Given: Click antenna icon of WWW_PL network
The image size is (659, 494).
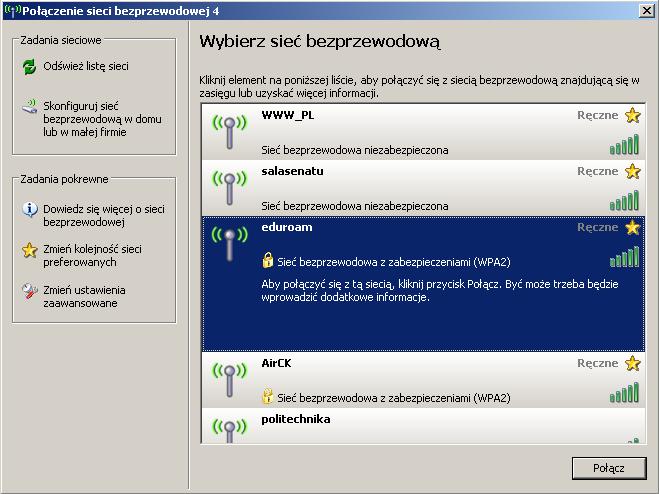Looking at the screenshot, I should 229,131.
